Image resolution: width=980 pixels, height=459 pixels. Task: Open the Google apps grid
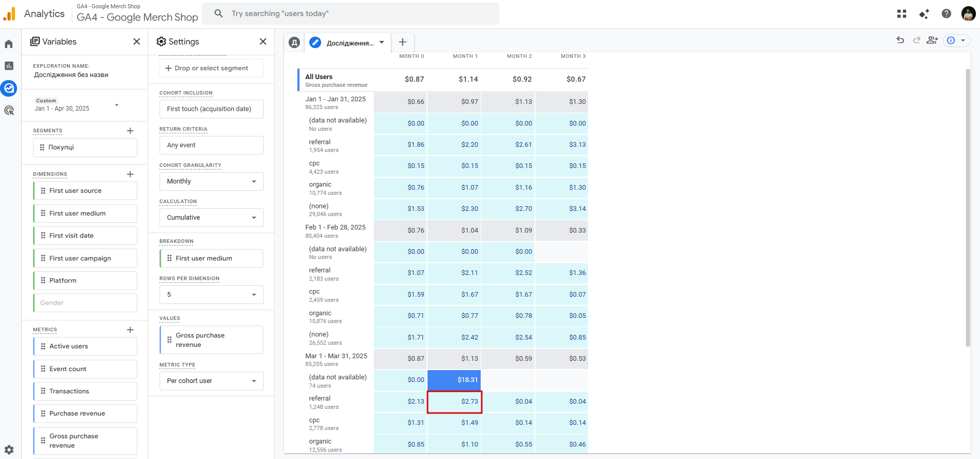coord(902,14)
